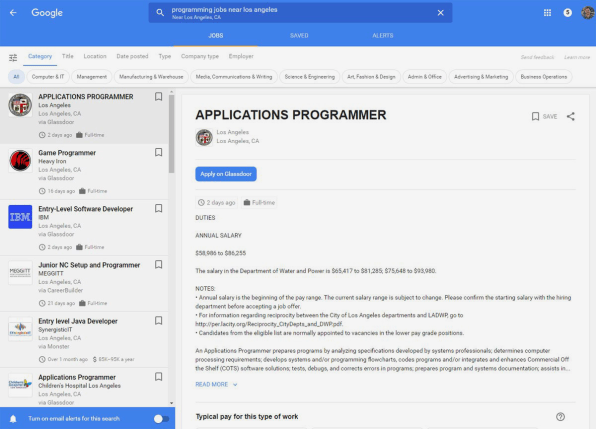Image resolution: width=596 pixels, height=429 pixels.
Task: Bookmark the APPLICATIONS PROGRAMMER Los Angeles listing
Action: (159, 97)
